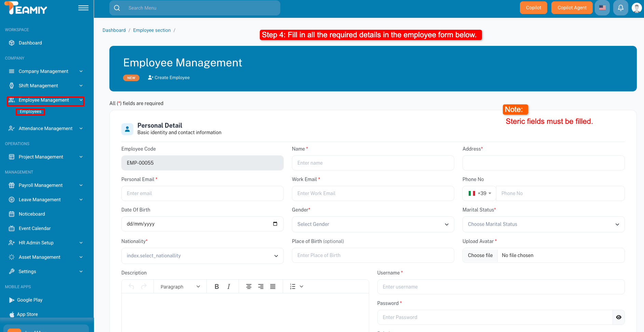Open the Nationality dropdown

[202, 256]
